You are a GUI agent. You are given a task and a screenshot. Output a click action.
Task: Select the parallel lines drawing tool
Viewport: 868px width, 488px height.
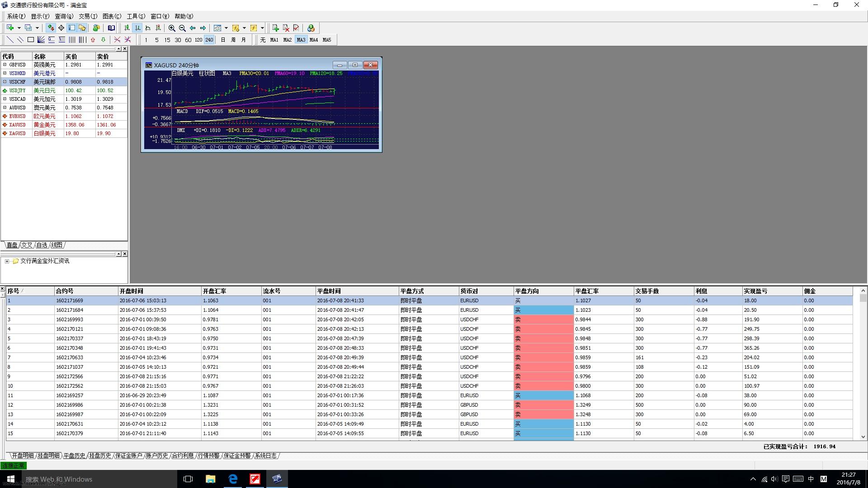click(20, 40)
